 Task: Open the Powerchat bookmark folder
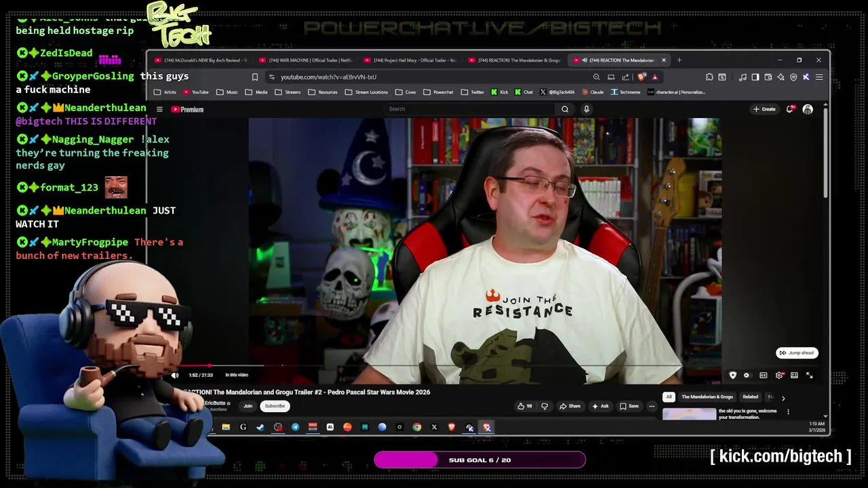pos(438,92)
